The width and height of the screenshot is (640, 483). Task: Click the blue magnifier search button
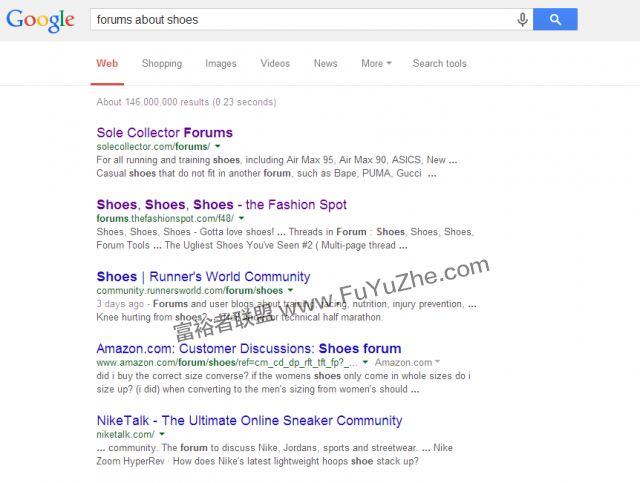[555, 19]
